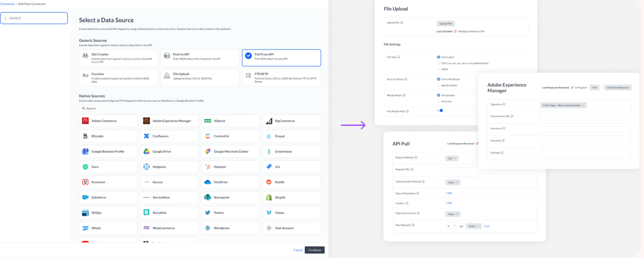The image size is (644, 258).
Task: Click the Upload File button
Action: 445,23
